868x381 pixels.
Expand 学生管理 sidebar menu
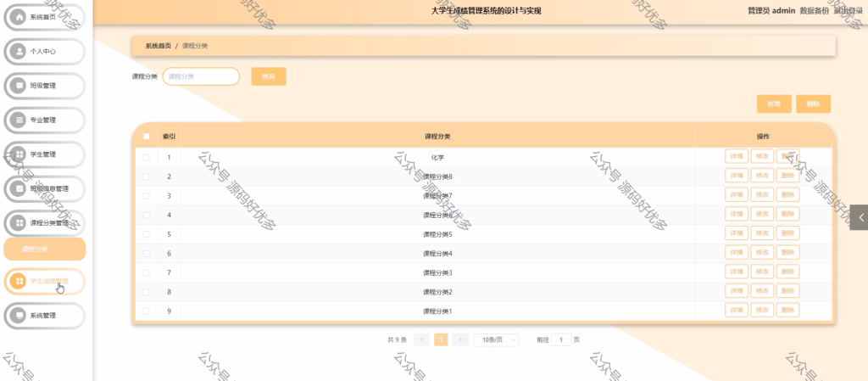(x=45, y=154)
